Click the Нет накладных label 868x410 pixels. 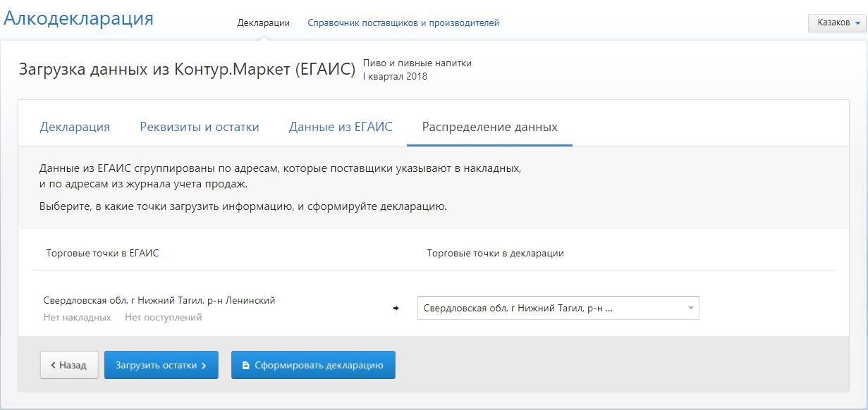(x=77, y=317)
